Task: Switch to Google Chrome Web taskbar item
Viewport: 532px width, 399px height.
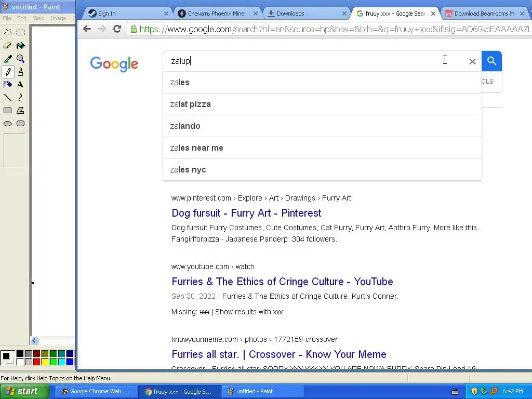Action: [95, 391]
